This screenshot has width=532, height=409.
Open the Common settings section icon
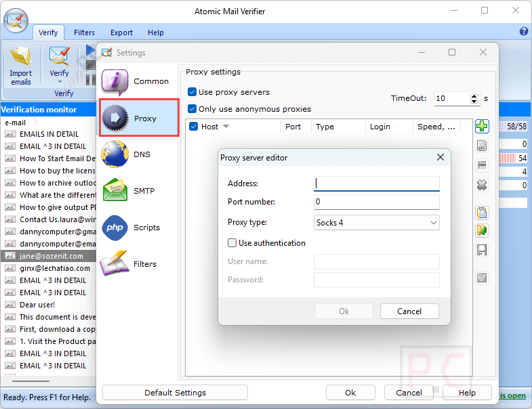point(115,81)
